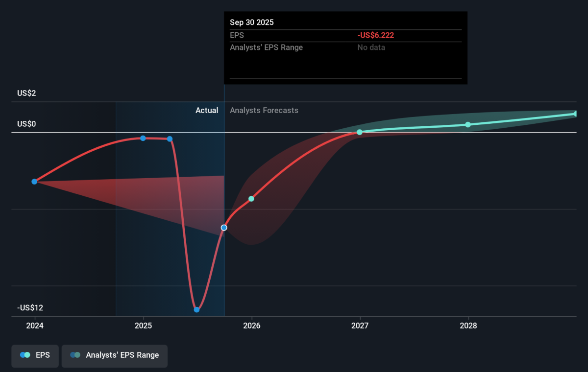The height and width of the screenshot is (372, 588).
Task: Select the 2028 forecast data point
Action: pos(468,124)
